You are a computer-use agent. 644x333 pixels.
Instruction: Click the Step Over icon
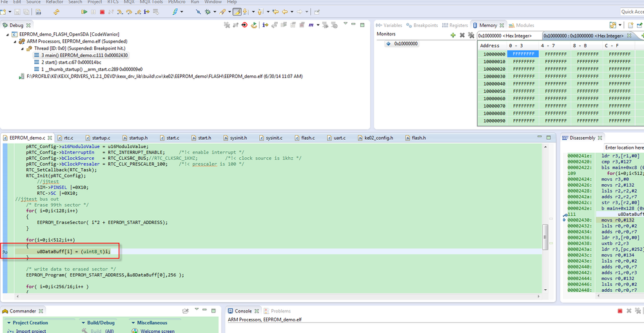coord(129,12)
